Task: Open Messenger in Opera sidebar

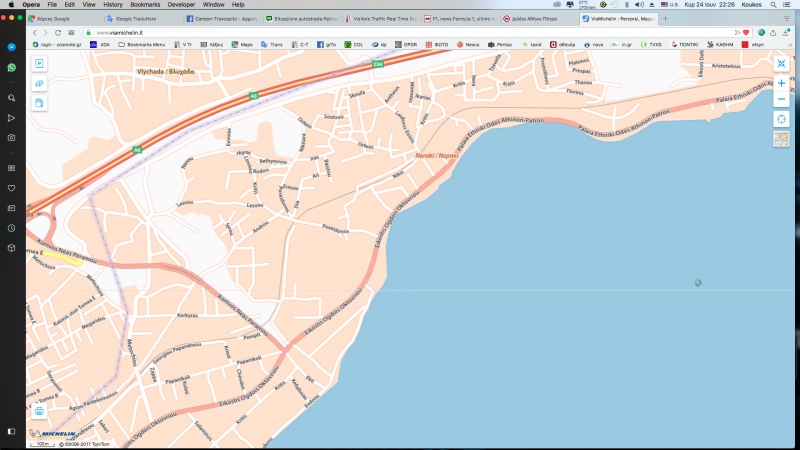Action: point(11,47)
